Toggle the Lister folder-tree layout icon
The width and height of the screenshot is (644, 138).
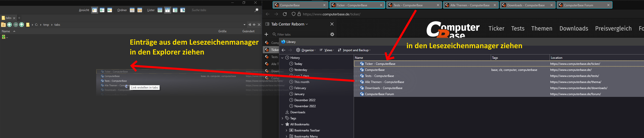coord(175,10)
